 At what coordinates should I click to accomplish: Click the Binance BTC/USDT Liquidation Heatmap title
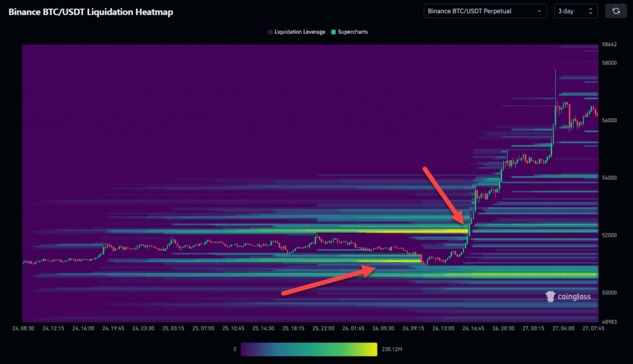pos(91,12)
